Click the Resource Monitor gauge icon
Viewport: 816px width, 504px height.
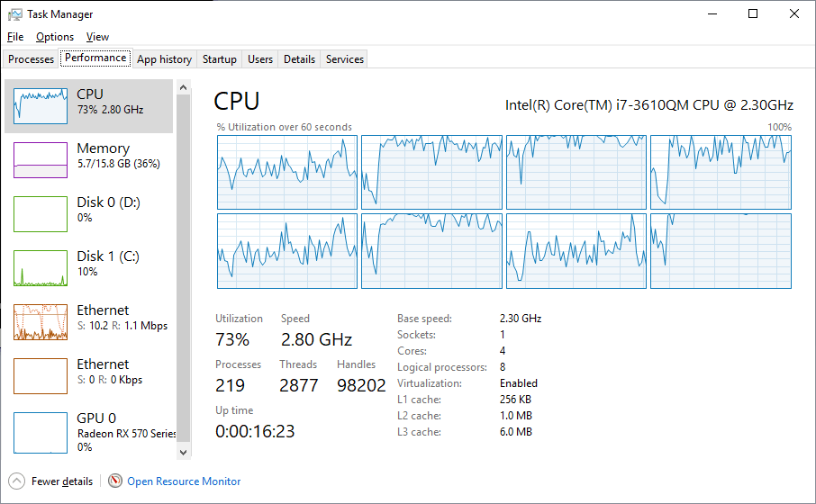[x=115, y=481]
